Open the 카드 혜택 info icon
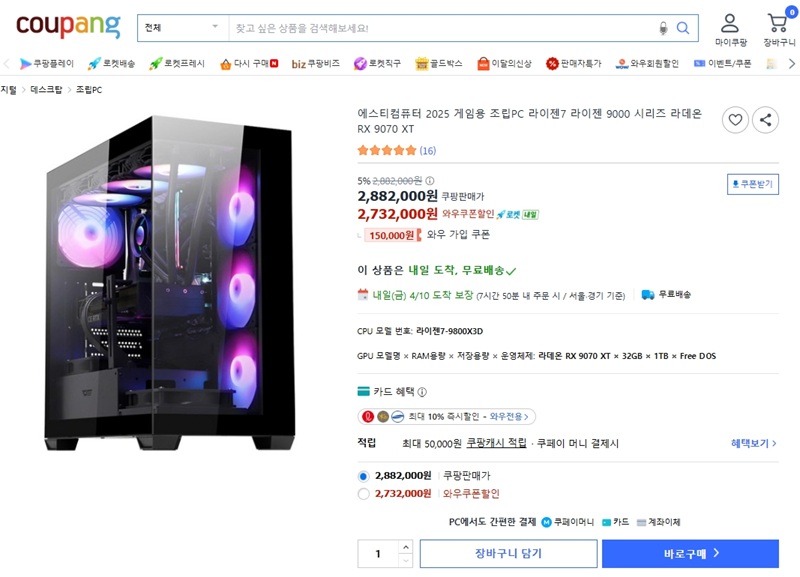The image size is (800, 577). [x=422, y=392]
